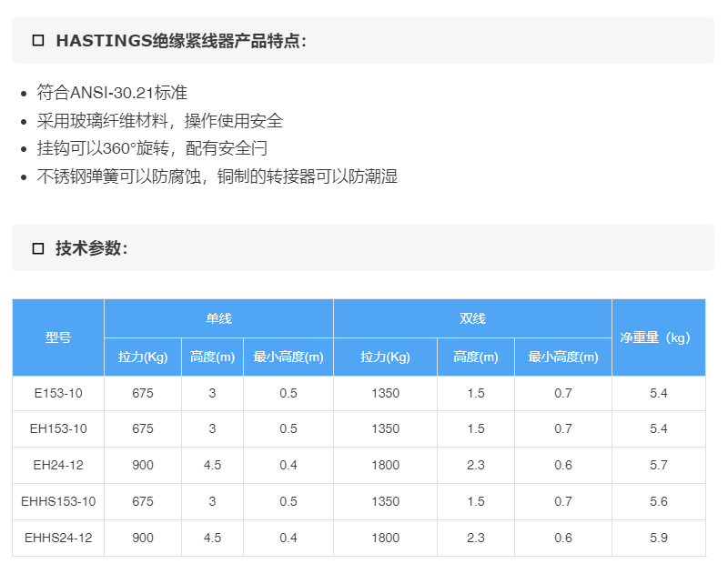Screen dimensions: 728x574
Task: Click 0.4 in the EH24-12 row
Action: pyautogui.click(x=288, y=465)
